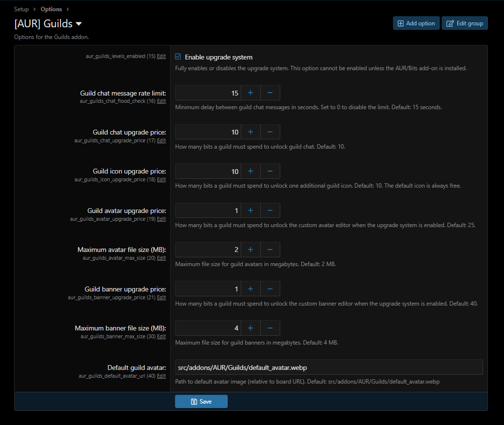Increase guild avatar upgrade price
504x425 pixels.
point(251,210)
